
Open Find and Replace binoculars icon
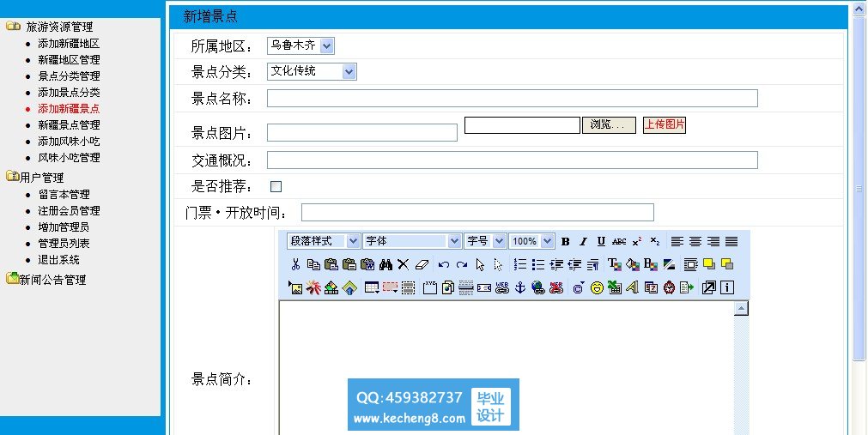click(385, 264)
